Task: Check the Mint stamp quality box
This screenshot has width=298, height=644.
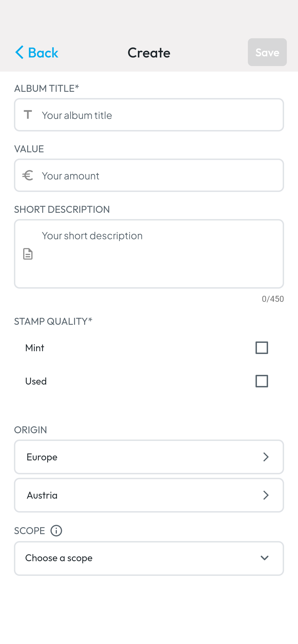Action: (262, 348)
